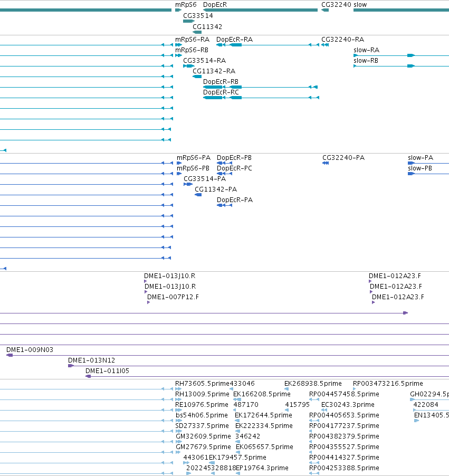Screen dimensions: 449x476
Task: Select the mRpS6-RB transcript label
Action: tap(192, 50)
